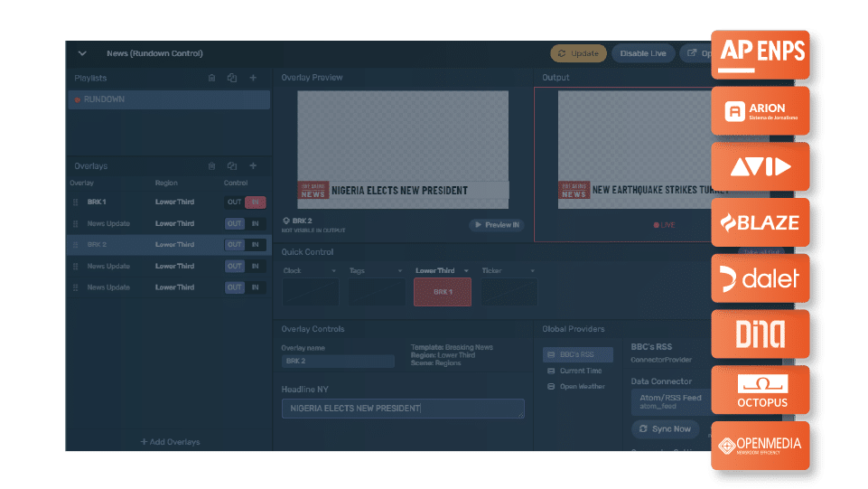Add a new playlist with plus icon
This screenshot has height=489, width=868.
(254, 79)
